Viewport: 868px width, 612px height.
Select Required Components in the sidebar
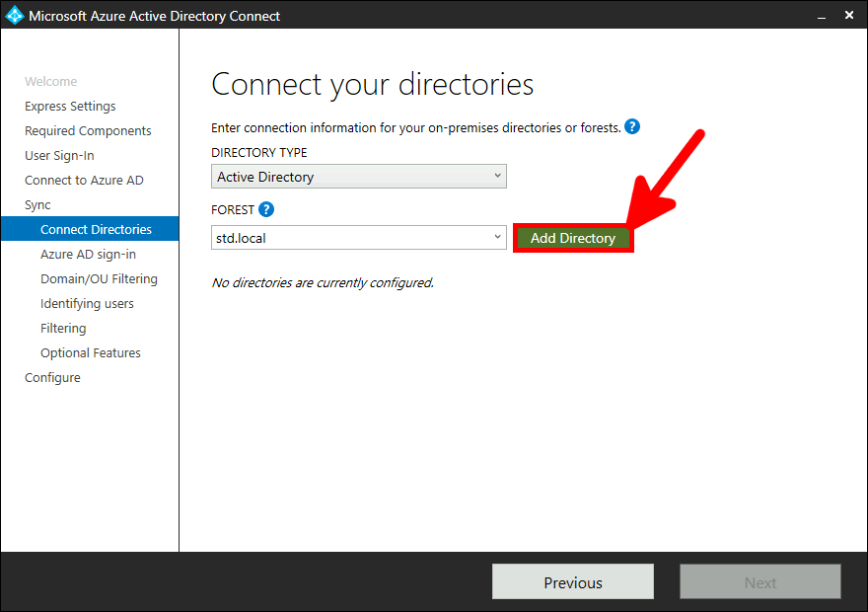(x=88, y=130)
